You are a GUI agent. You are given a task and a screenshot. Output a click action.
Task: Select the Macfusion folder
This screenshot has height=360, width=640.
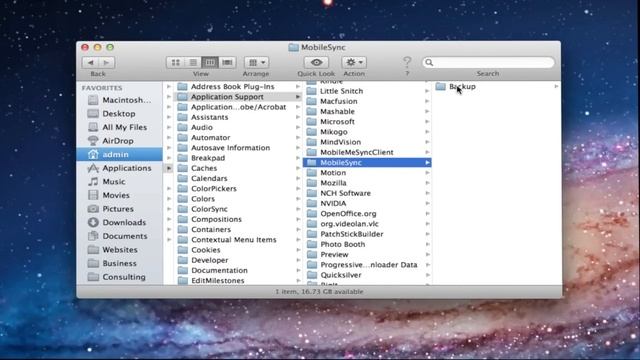(x=367, y=101)
